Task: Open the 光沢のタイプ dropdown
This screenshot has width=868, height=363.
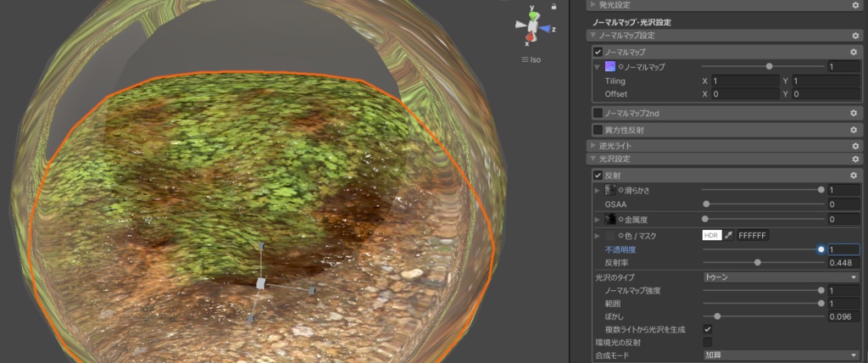Action: [781, 277]
